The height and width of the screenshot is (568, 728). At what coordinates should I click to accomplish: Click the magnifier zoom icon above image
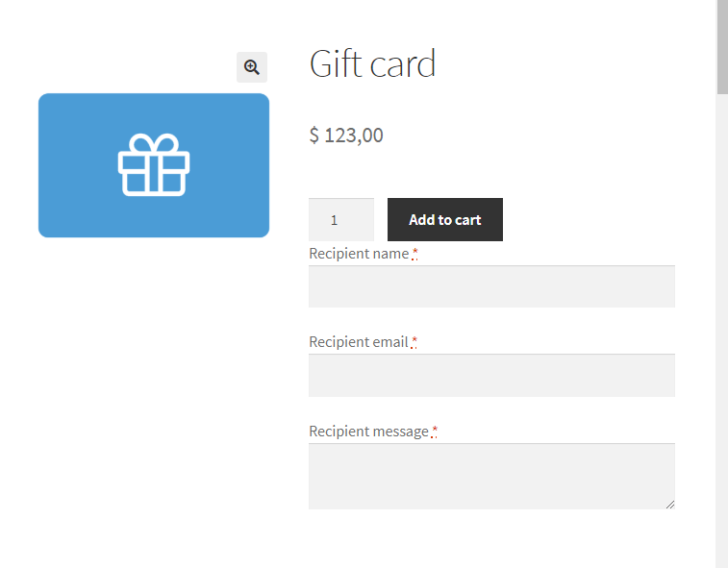[252, 67]
